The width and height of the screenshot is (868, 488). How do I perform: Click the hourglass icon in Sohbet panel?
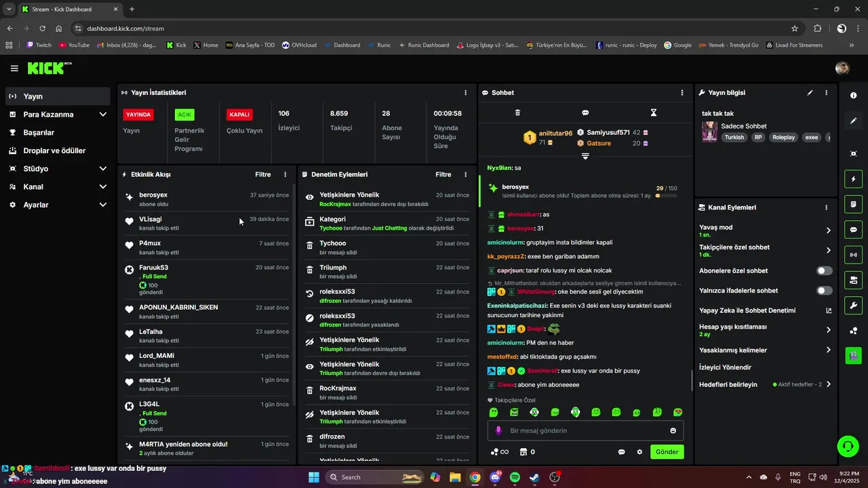click(654, 113)
